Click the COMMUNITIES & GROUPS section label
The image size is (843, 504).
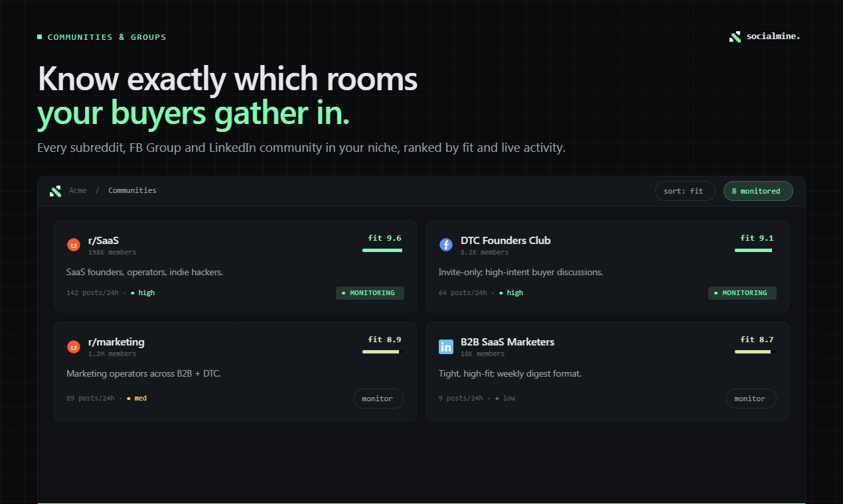pyautogui.click(x=107, y=37)
